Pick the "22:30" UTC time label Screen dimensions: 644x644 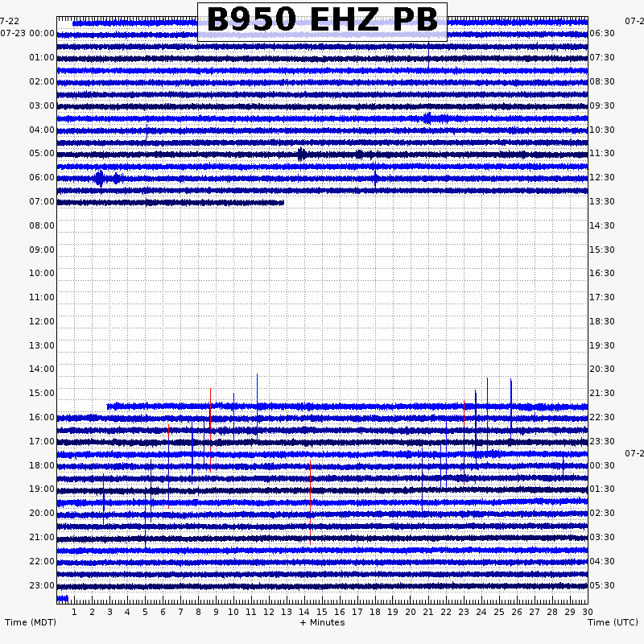pos(602,418)
